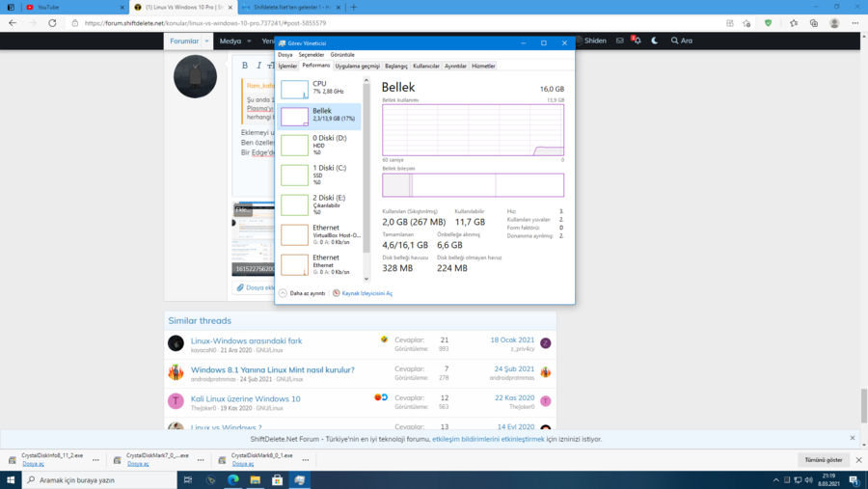Click the etkileşim bildirimlerini etkinleştirmek link
The height and width of the screenshot is (489, 868).
(488, 439)
